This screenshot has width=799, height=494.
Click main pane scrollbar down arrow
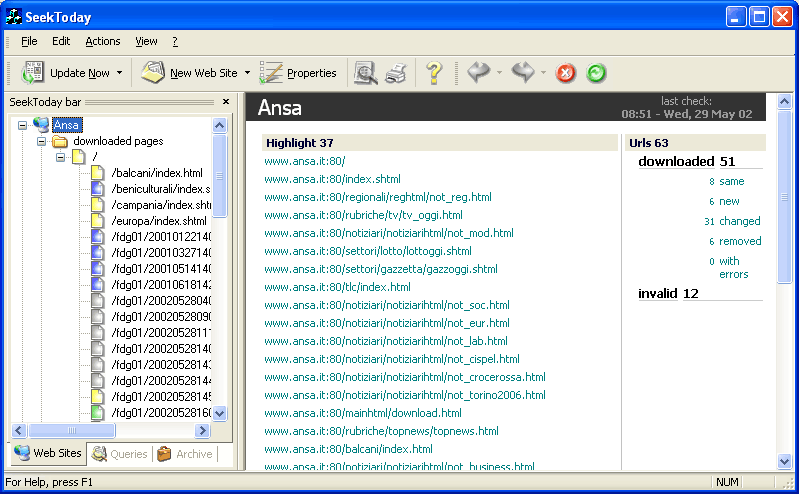coord(785,461)
